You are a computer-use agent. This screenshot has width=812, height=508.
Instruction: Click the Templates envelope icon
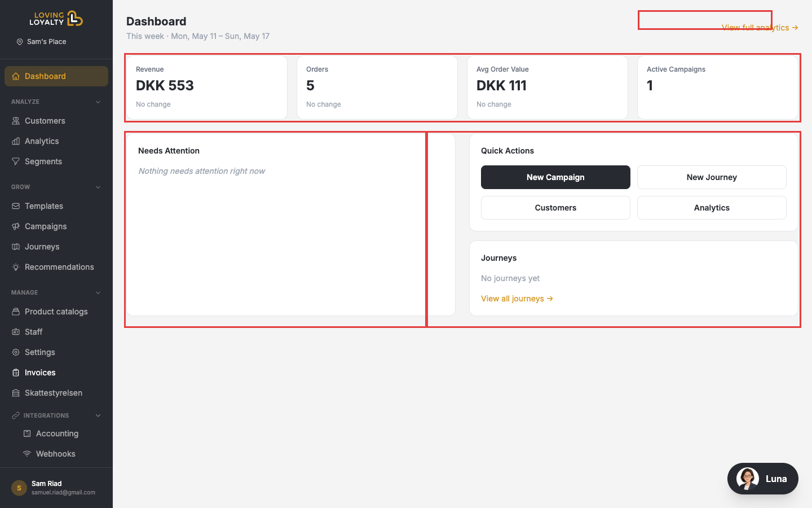[x=16, y=206]
